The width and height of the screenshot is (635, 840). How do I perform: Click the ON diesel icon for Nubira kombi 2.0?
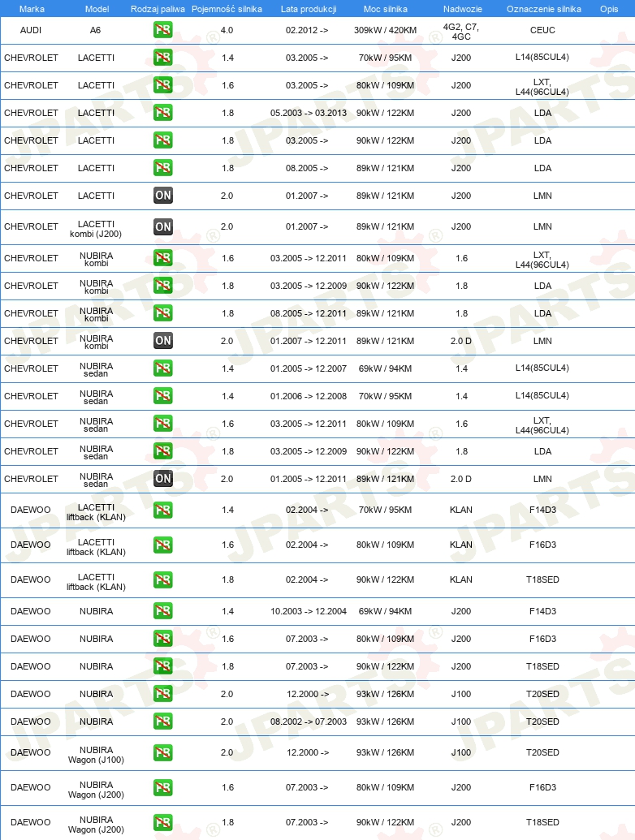(163, 341)
